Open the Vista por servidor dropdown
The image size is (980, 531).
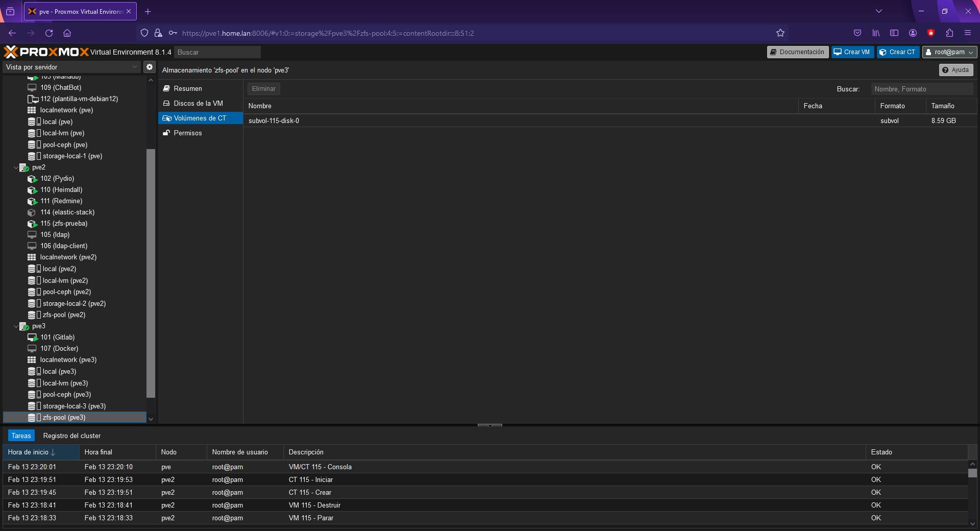tap(72, 67)
